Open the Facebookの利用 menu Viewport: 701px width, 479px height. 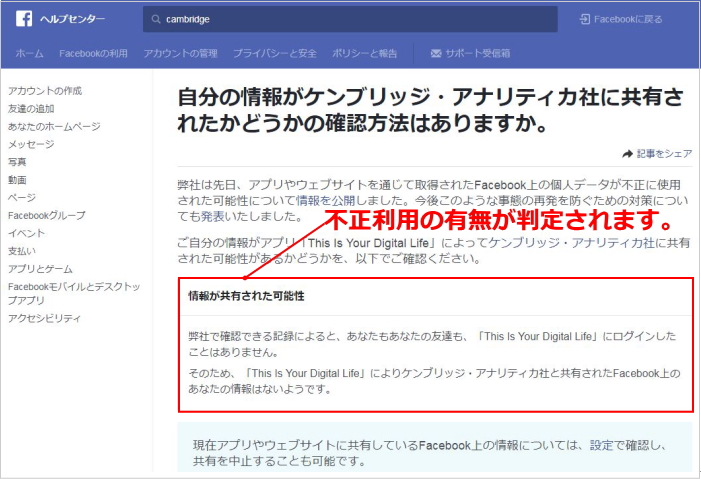pos(93,53)
